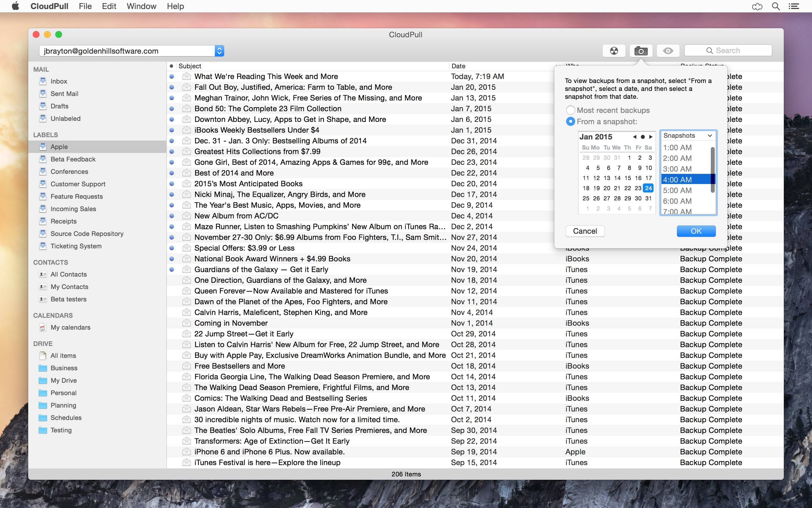
Task: Open My calendars calendar icon
Action: (43, 328)
